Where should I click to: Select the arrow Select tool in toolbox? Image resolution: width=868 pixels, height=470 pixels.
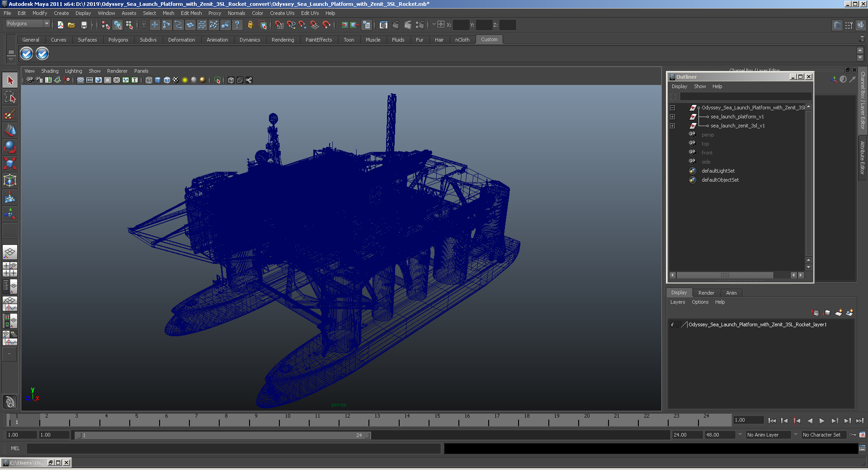click(x=10, y=80)
